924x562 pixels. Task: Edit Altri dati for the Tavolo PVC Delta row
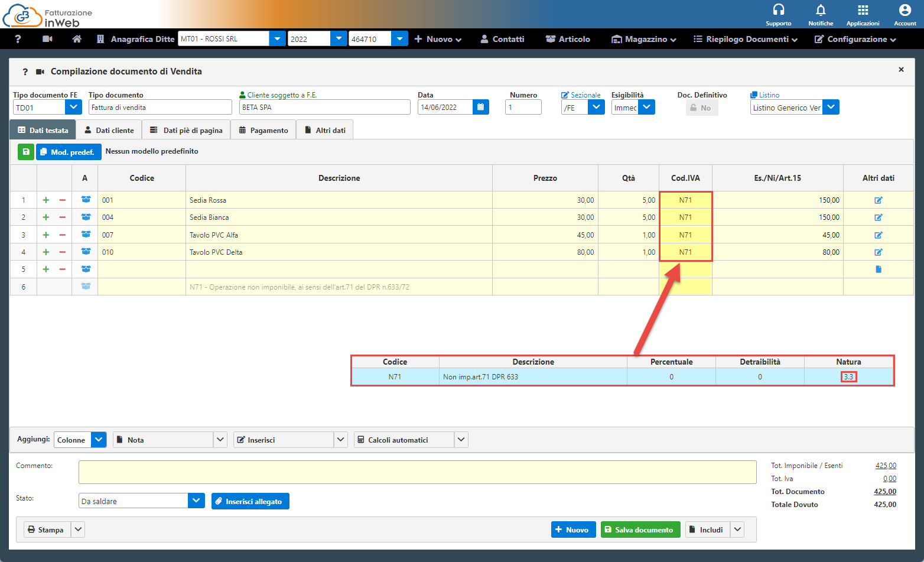pos(879,252)
